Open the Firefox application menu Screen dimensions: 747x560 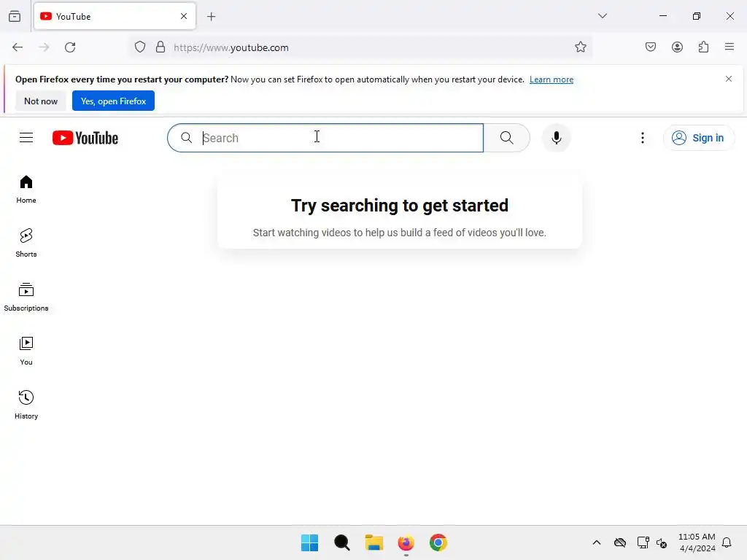[x=729, y=47]
